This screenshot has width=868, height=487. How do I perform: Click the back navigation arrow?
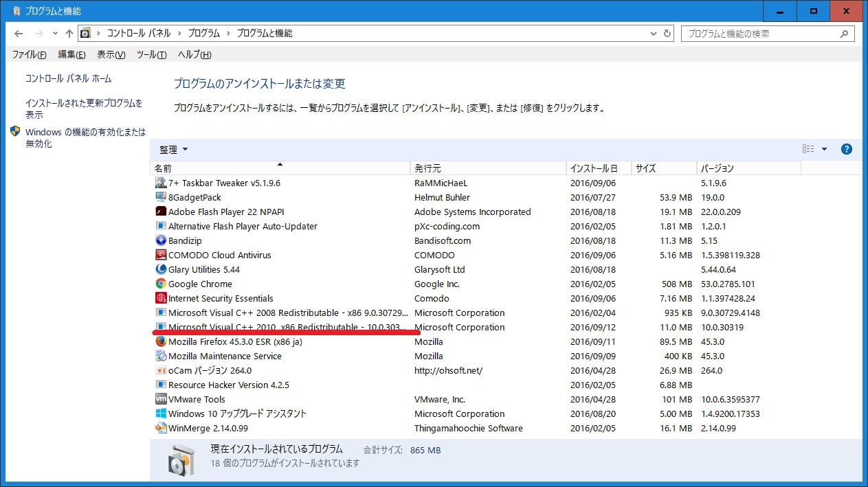point(19,34)
